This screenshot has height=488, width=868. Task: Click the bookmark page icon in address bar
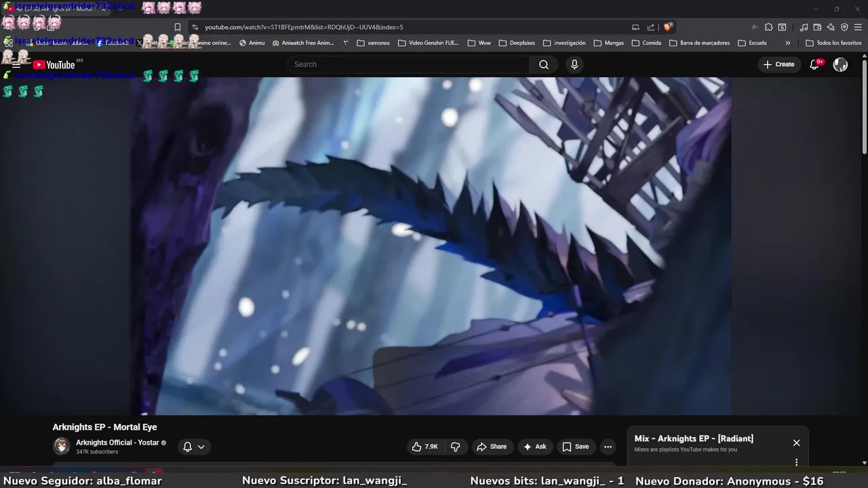pos(178,27)
